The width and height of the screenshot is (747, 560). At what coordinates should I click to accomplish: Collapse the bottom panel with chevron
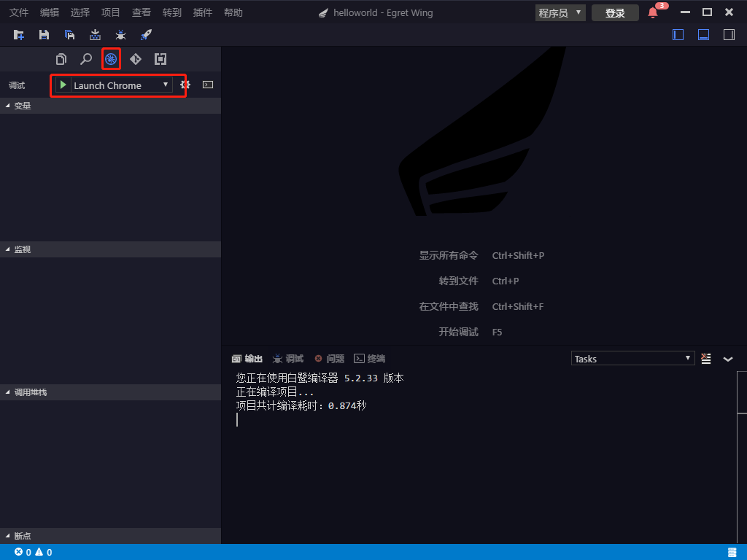pyautogui.click(x=728, y=359)
